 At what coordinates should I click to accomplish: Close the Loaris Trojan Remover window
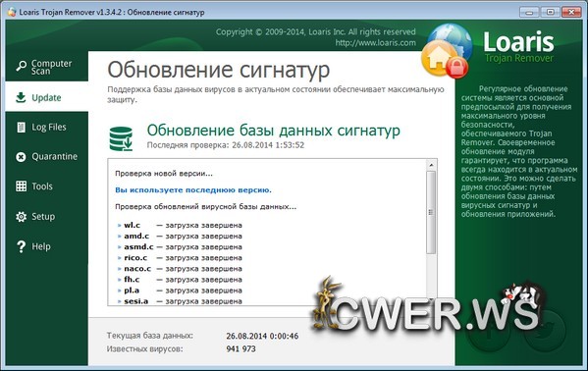pos(571,12)
